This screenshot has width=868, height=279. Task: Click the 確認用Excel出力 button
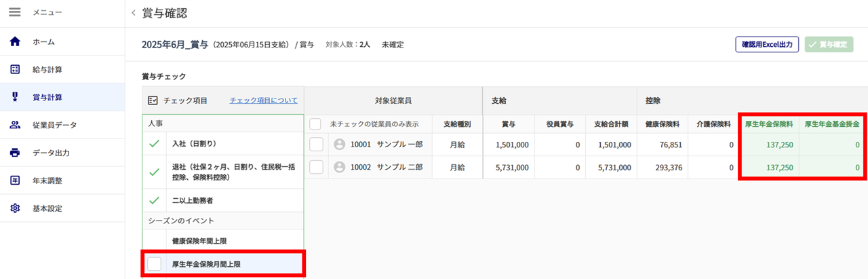point(767,45)
